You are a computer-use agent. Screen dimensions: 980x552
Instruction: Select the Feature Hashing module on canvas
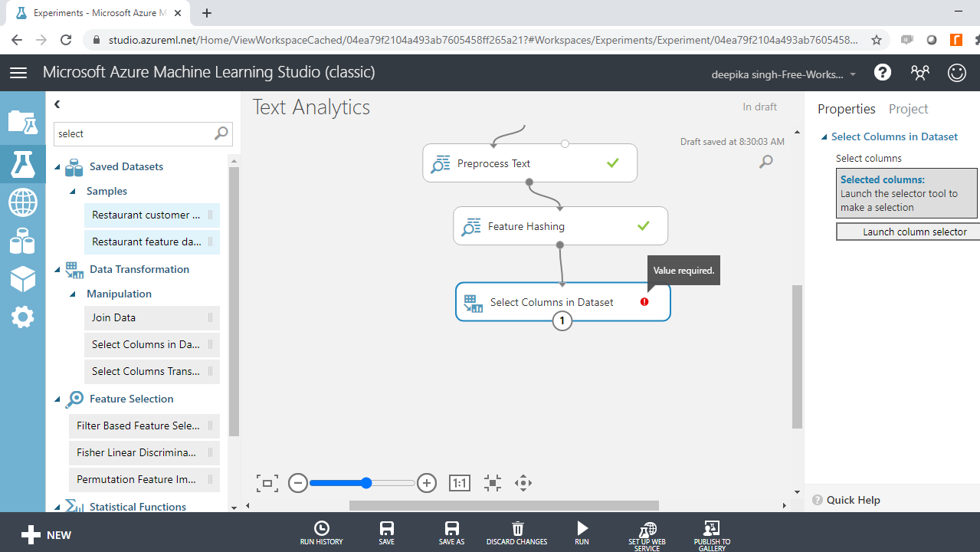[x=560, y=226]
